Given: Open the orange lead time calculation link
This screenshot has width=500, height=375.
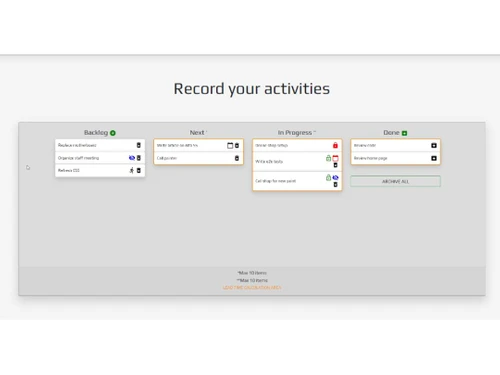Looking at the screenshot, I should (252, 287).
